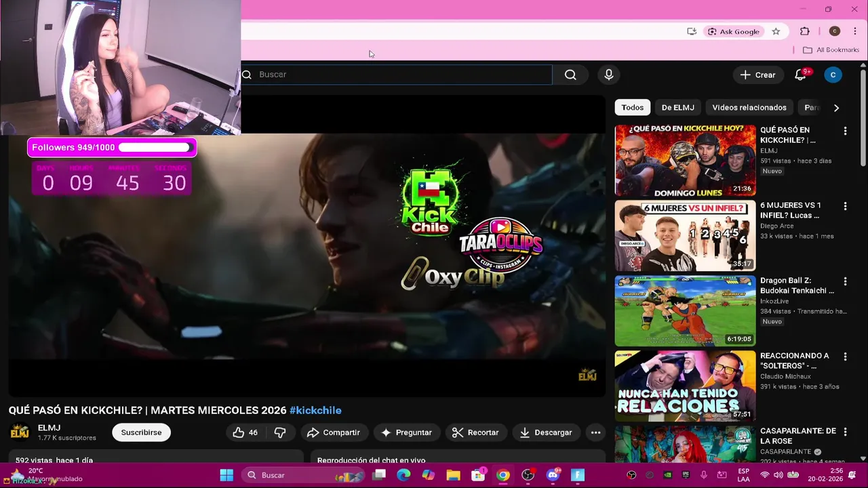Image resolution: width=868 pixels, height=488 pixels.
Task: Bookmark this page with star icon
Action: pos(776,31)
